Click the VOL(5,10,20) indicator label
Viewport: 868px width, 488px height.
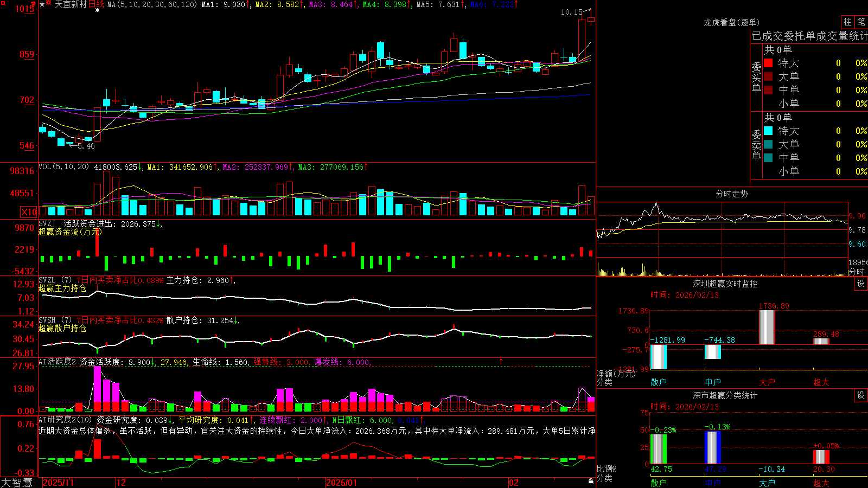[x=63, y=166]
